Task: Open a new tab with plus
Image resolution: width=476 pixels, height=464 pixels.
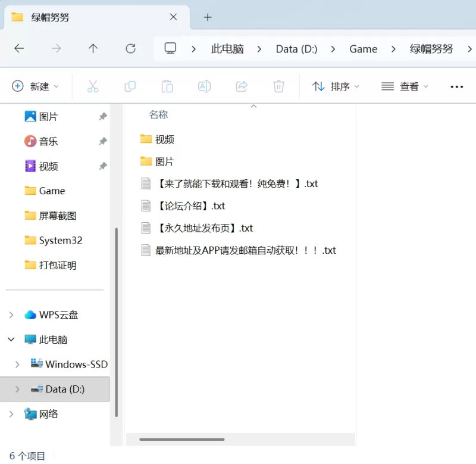Action: tap(208, 17)
